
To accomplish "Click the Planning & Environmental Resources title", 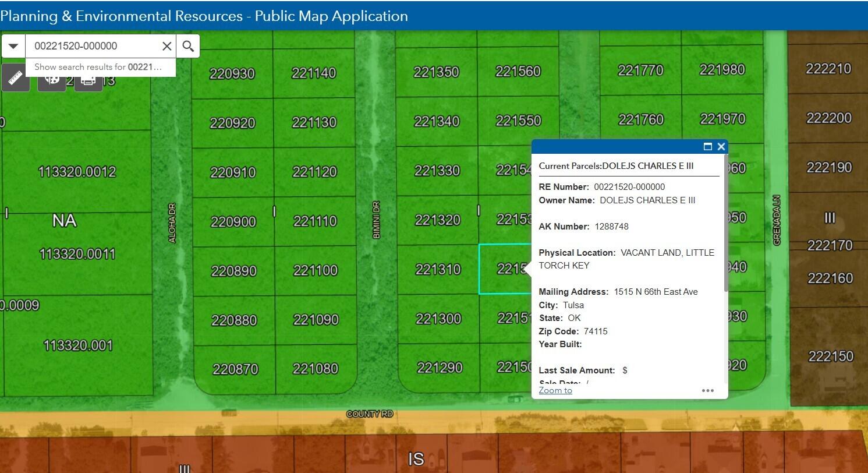I will pos(204,16).
